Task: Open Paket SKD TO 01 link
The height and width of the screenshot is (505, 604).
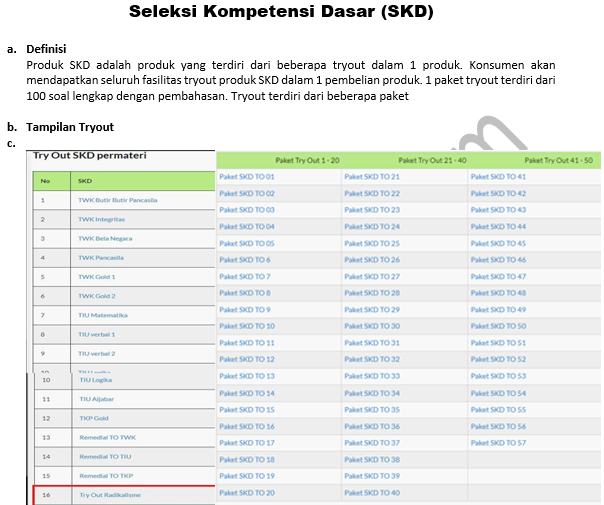Action: click(x=246, y=177)
